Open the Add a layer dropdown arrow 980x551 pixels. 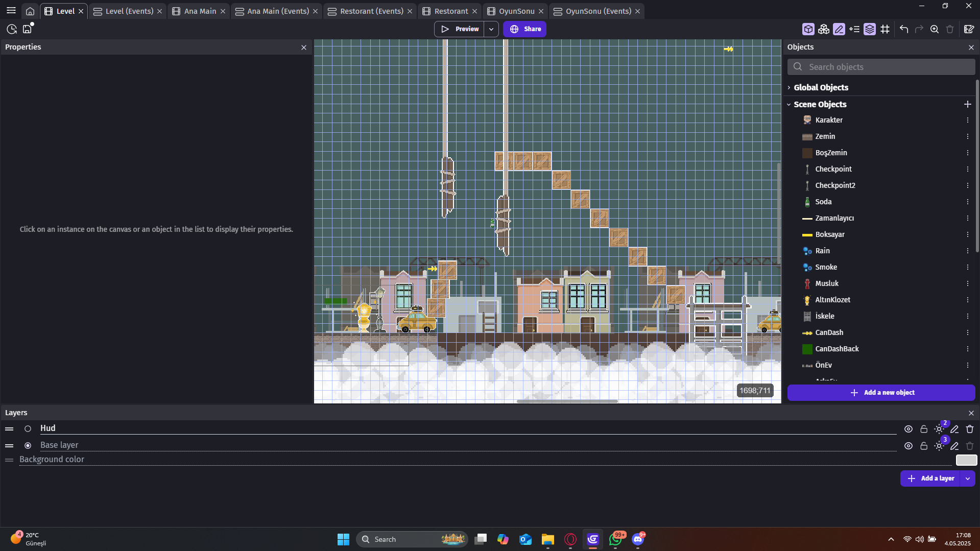tap(968, 478)
